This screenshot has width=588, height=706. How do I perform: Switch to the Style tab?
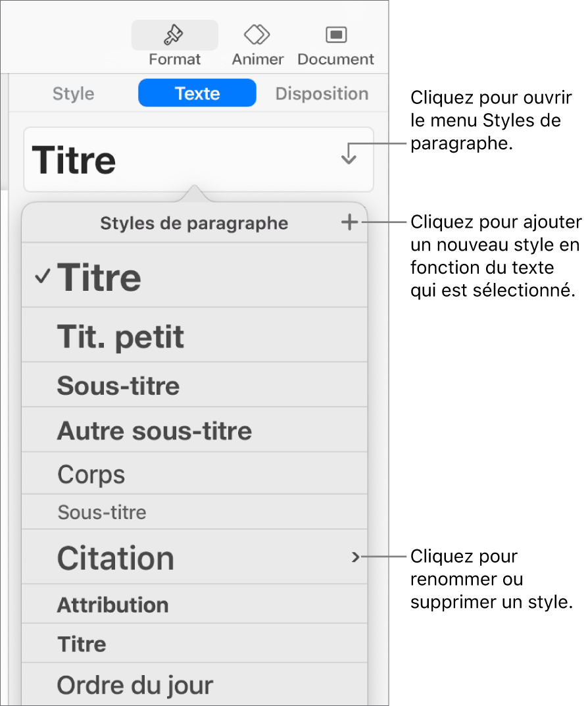(73, 93)
